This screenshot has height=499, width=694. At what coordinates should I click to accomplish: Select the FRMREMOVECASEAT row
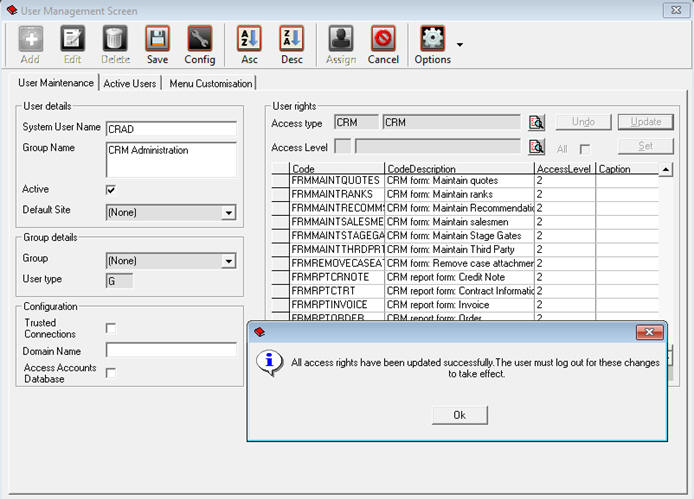coord(465,263)
